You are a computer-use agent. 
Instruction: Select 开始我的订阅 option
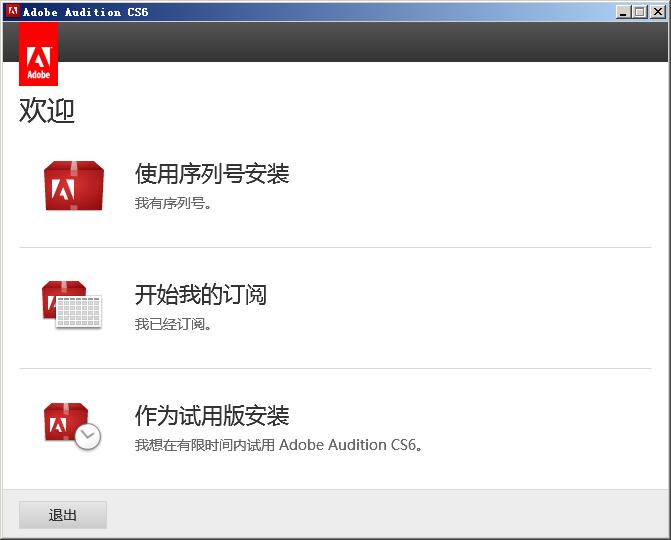[x=201, y=294]
